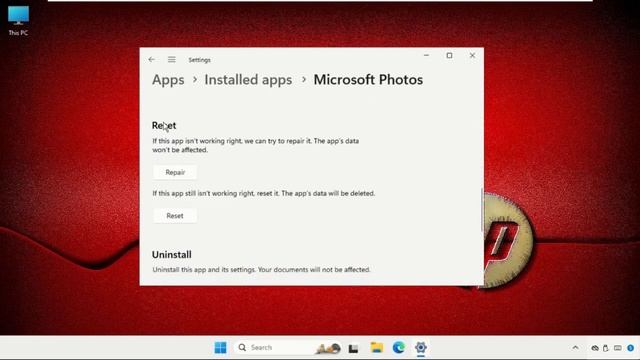Open the Windows Start menu

click(220, 348)
